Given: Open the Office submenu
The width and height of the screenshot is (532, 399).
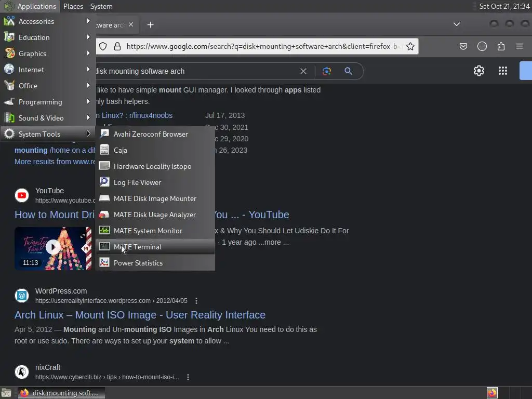Looking at the screenshot, I should click(48, 86).
